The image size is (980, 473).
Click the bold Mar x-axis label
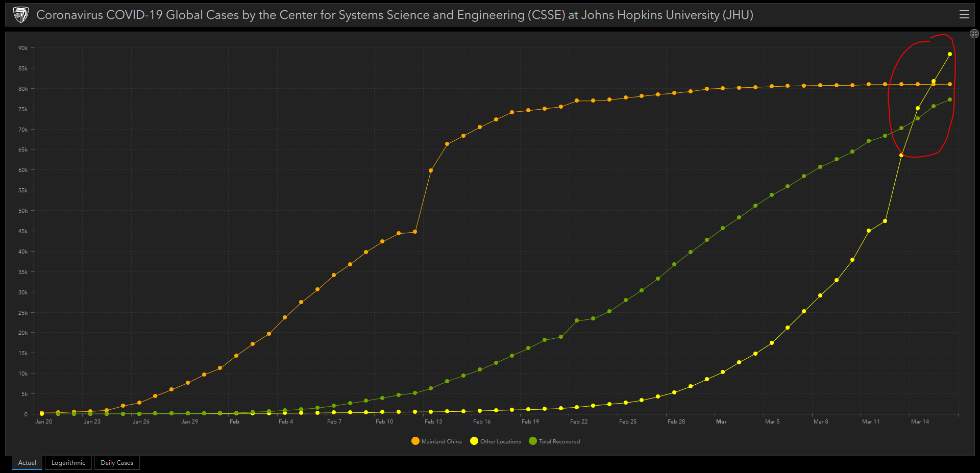pos(721,421)
